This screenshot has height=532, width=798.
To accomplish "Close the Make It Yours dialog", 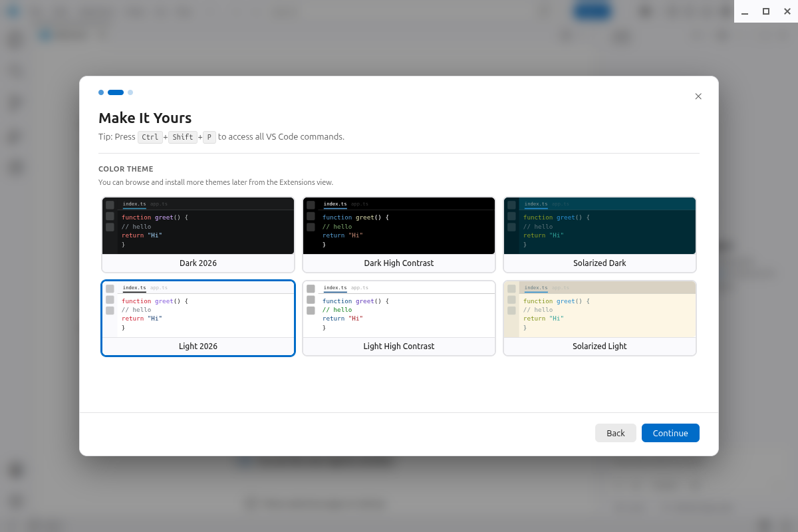I will click(x=698, y=96).
